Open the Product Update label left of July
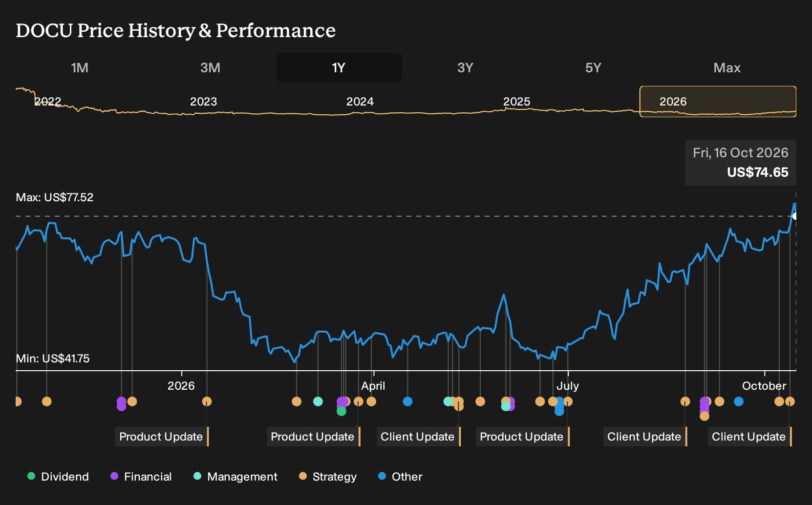 [x=523, y=437]
